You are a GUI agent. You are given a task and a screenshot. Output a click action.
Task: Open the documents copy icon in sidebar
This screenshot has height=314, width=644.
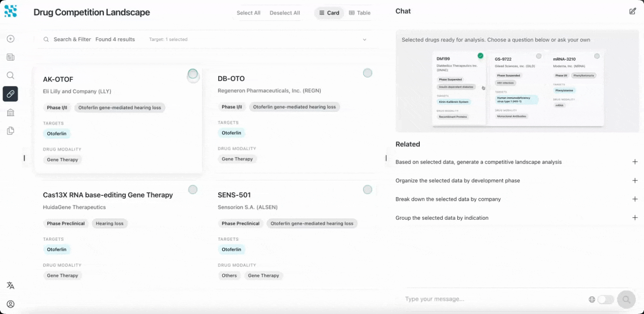(x=10, y=130)
